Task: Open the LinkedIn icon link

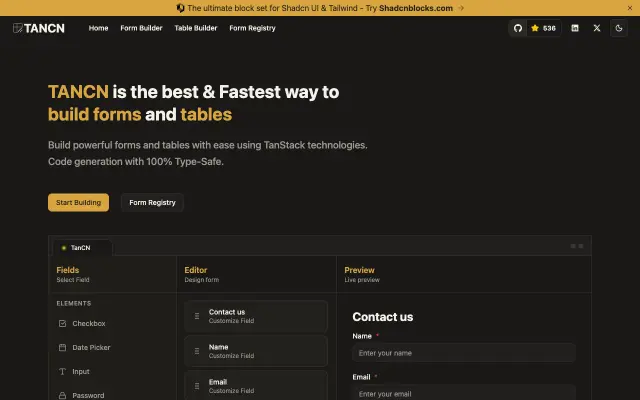Action: click(x=575, y=28)
